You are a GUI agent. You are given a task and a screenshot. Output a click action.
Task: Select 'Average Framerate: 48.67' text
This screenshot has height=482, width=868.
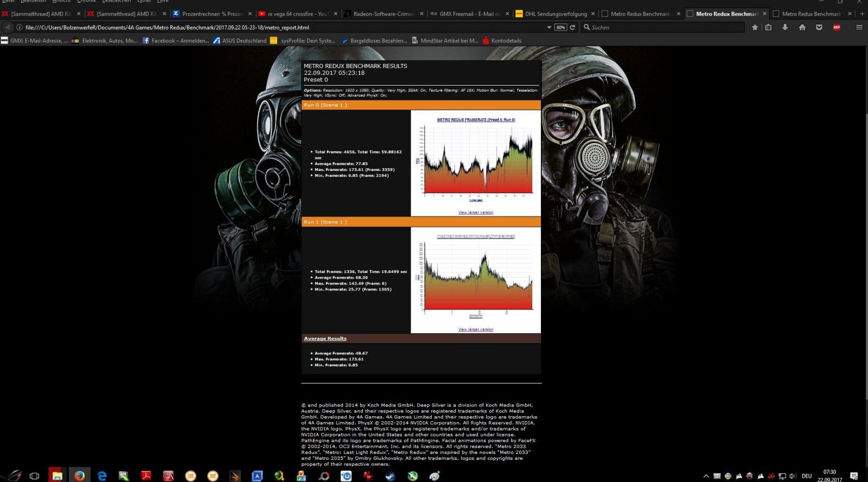pyautogui.click(x=341, y=353)
